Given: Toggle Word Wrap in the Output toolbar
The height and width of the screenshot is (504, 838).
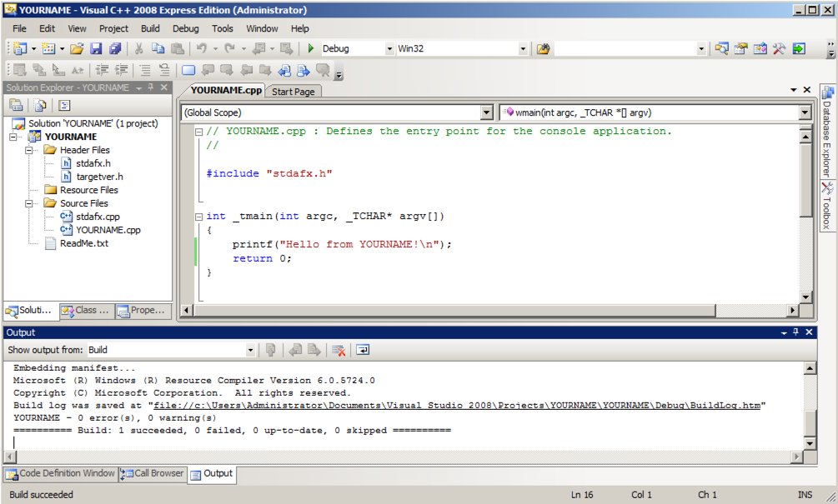Looking at the screenshot, I should [363, 350].
